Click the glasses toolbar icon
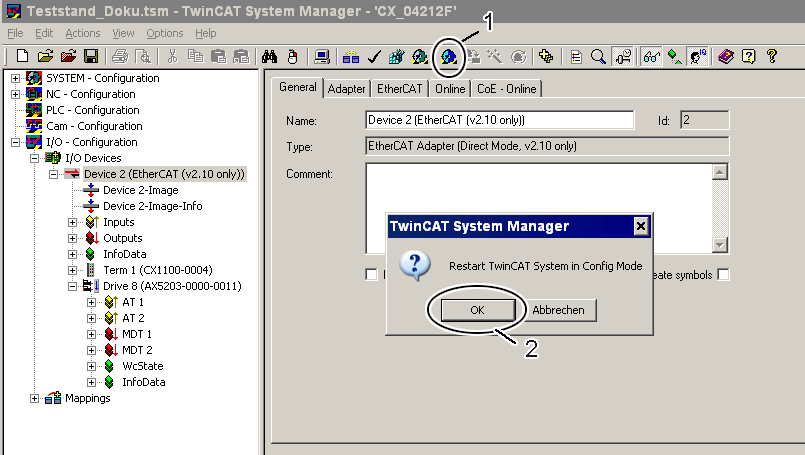The width and height of the screenshot is (805, 455). click(x=651, y=56)
